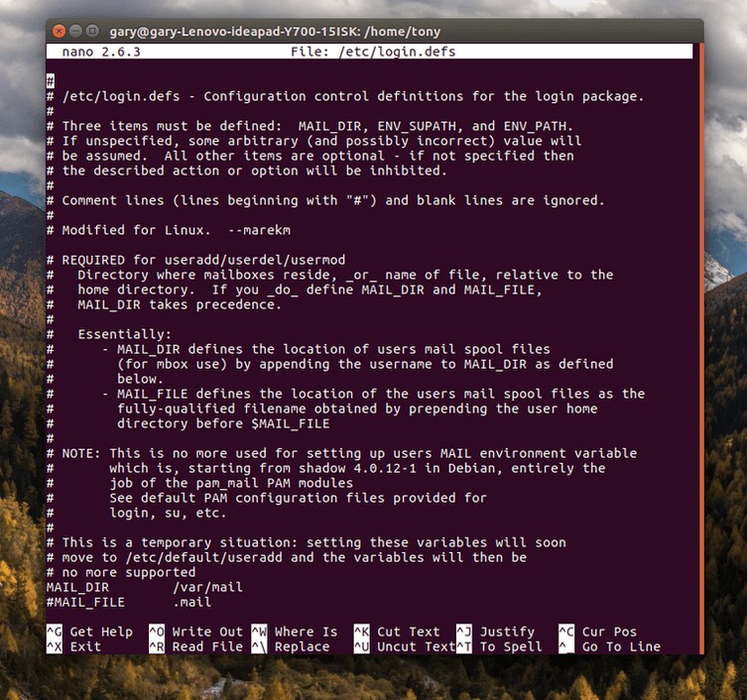The width and height of the screenshot is (747, 700).
Task: Click 'move to /etc/default/useradd' comment line
Action: point(287,557)
